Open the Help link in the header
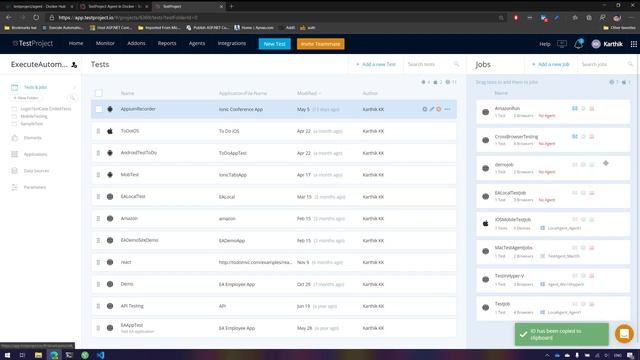This screenshot has height=360, width=640. click(545, 44)
